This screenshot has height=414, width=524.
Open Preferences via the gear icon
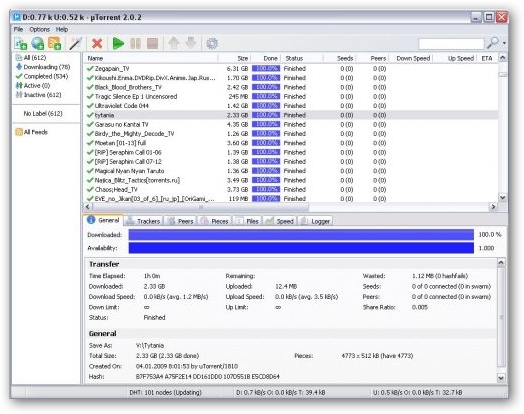pyautogui.click(x=212, y=43)
